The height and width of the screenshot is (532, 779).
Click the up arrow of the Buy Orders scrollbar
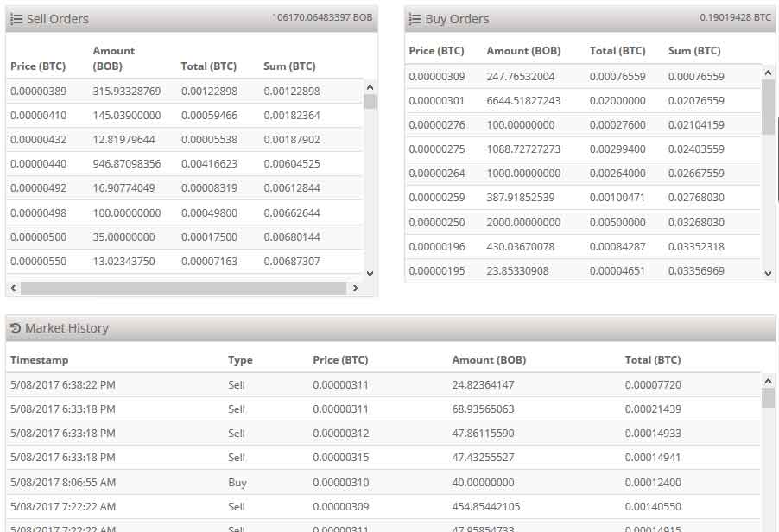pyautogui.click(x=768, y=73)
